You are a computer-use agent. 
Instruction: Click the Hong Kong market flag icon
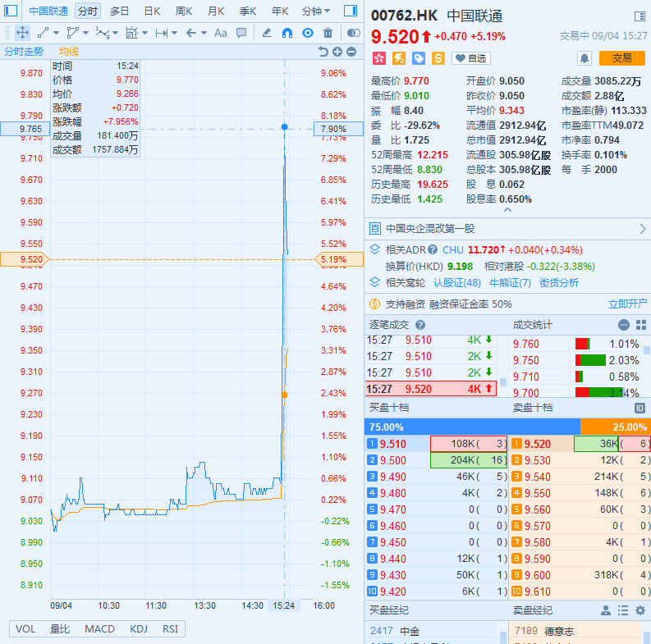378,58
